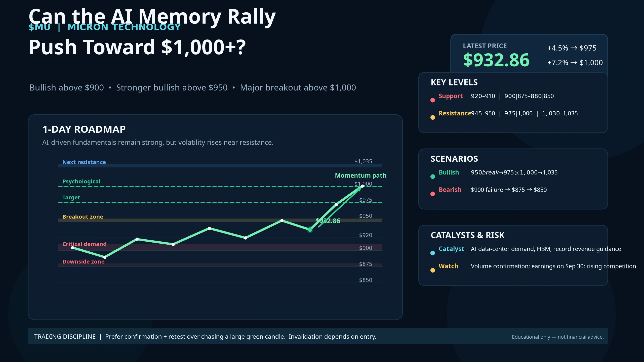
Task: Click the $875 price axis label
Action: coord(366,264)
